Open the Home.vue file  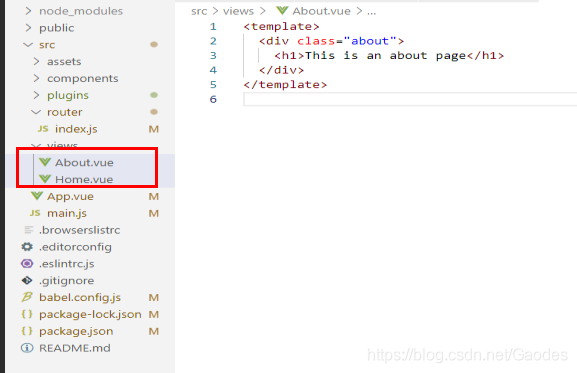pos(84,179)
